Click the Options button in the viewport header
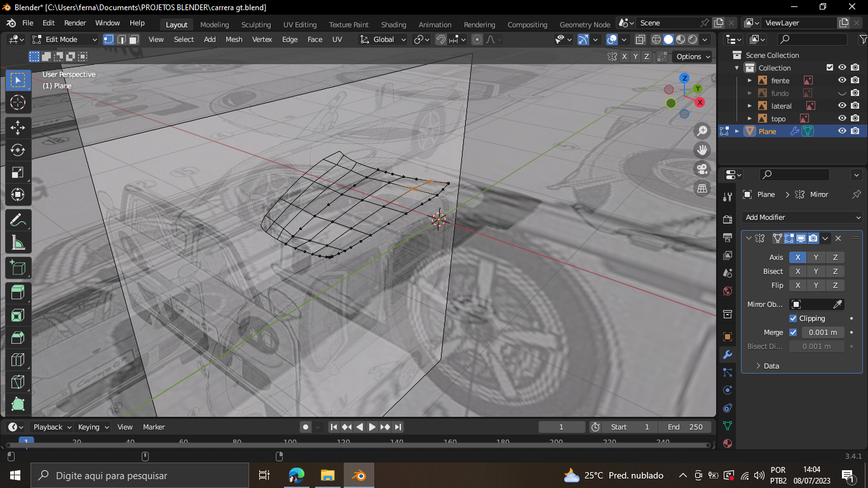This screenshot has height=488, width=868. [693, 57]
